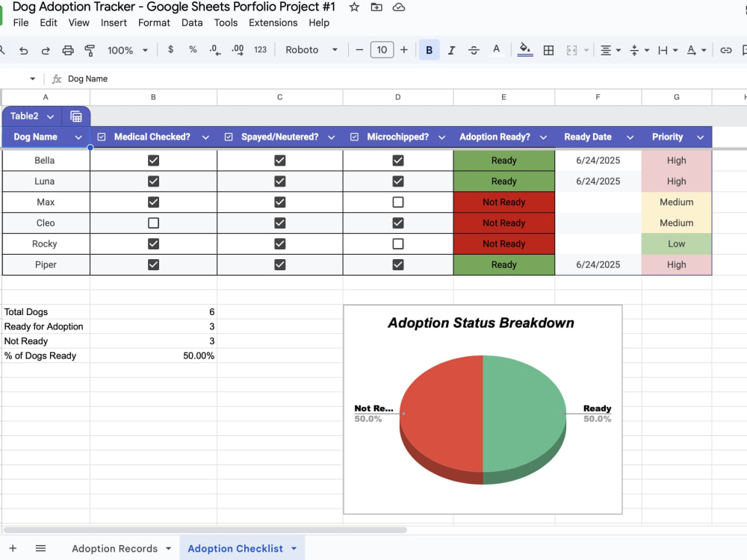Open vertical align options

[639, 50]
